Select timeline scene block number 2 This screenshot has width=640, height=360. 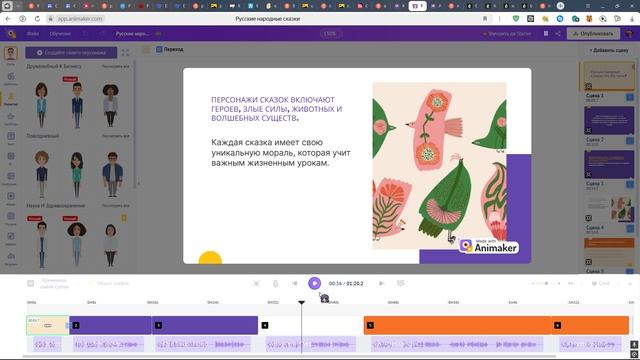pos(110,325)
